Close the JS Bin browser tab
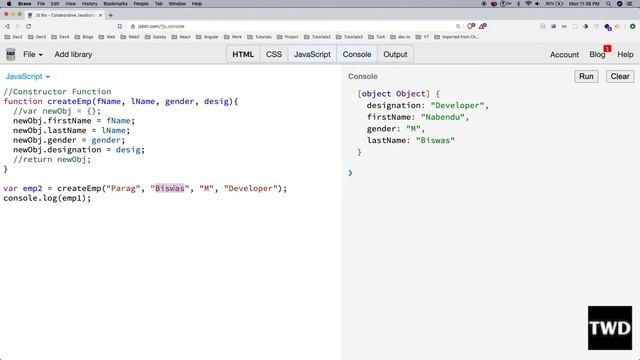Viewport: 640px width, 360px height. coord(101,15)
